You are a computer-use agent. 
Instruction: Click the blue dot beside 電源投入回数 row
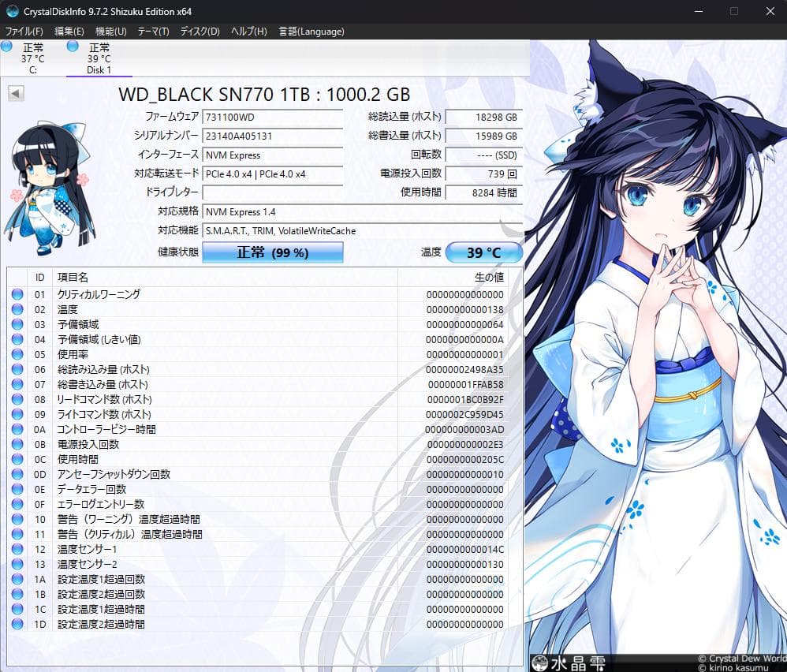click(x=17, y=444)
